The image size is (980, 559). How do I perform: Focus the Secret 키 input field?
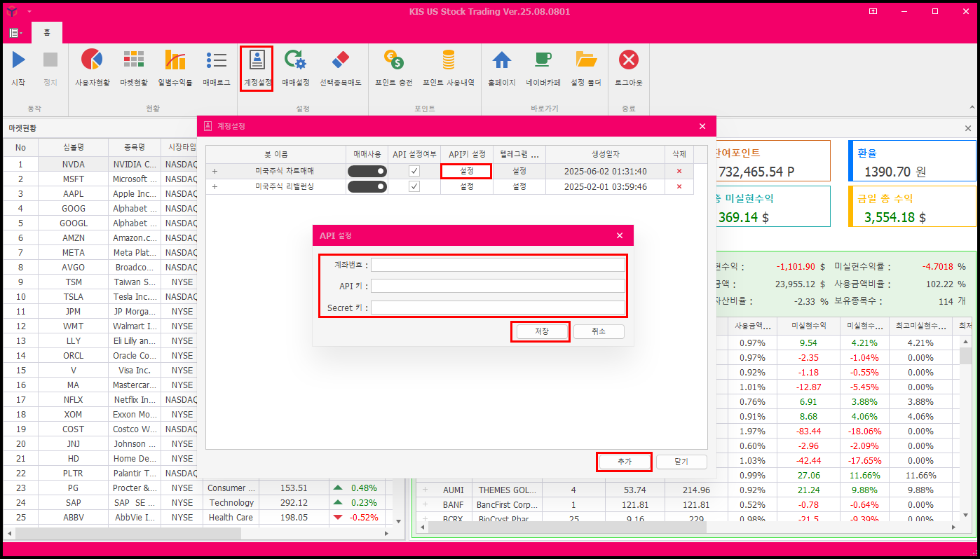tap(498, 308)
